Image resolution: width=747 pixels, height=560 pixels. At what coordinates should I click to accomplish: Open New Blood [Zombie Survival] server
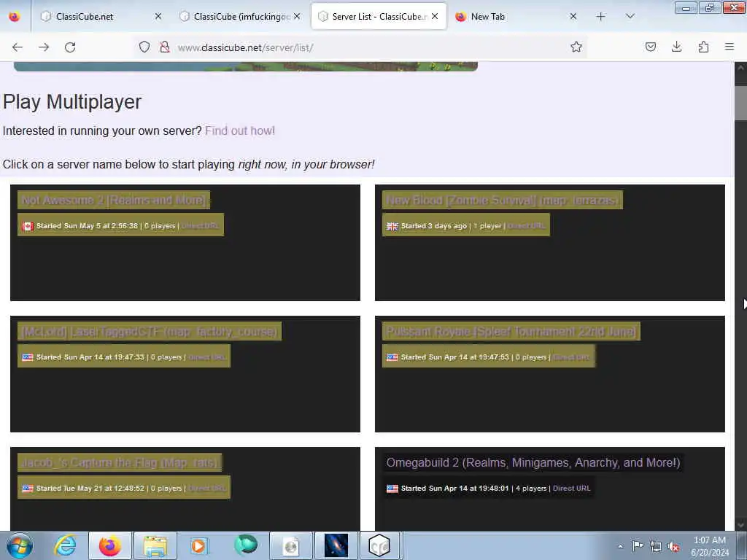[x=502, y=200]
